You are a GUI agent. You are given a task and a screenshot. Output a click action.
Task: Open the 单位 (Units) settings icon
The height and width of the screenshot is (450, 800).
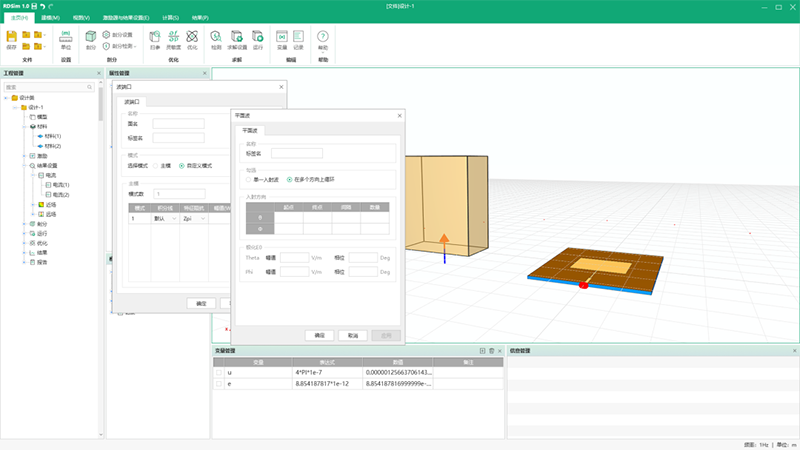66,38
